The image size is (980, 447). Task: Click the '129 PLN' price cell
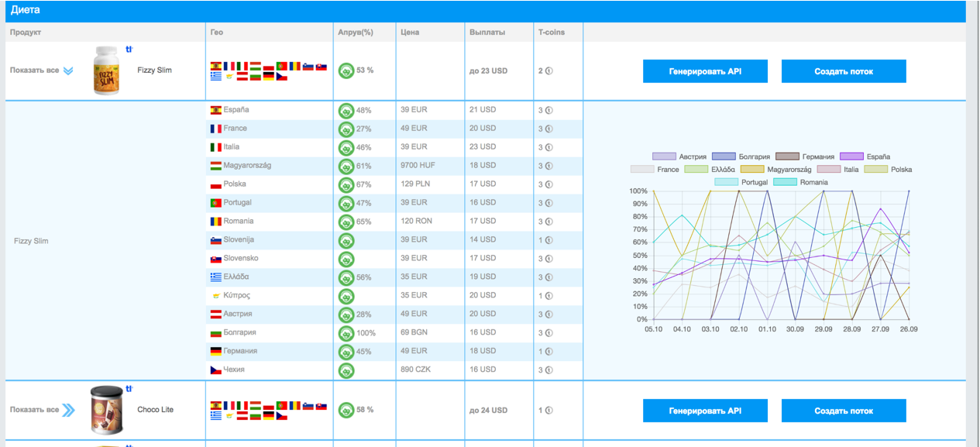(x=416, y=184)
